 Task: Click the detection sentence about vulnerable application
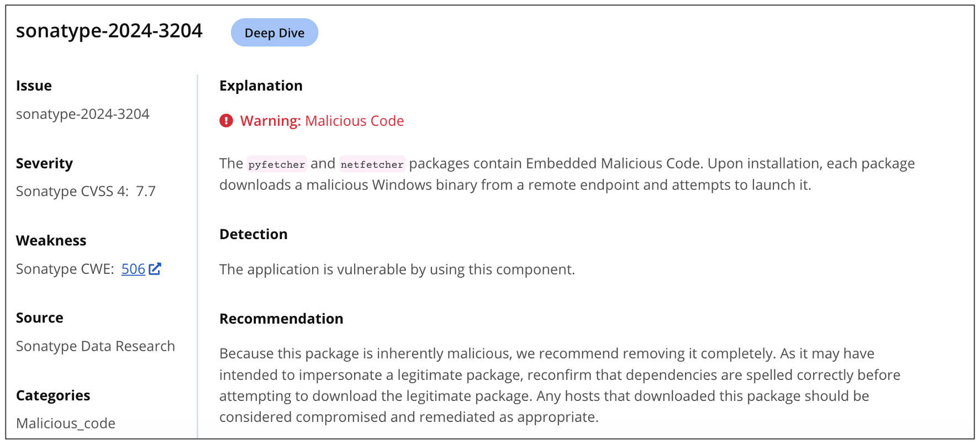tap(397, 269)
